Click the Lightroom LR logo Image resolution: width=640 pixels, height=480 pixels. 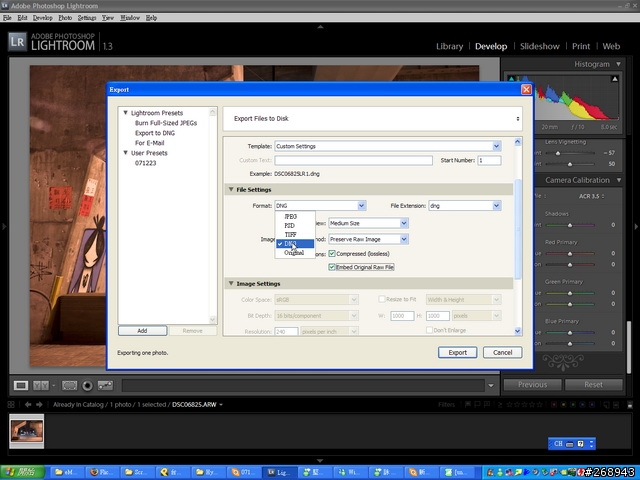pos(17,42)
